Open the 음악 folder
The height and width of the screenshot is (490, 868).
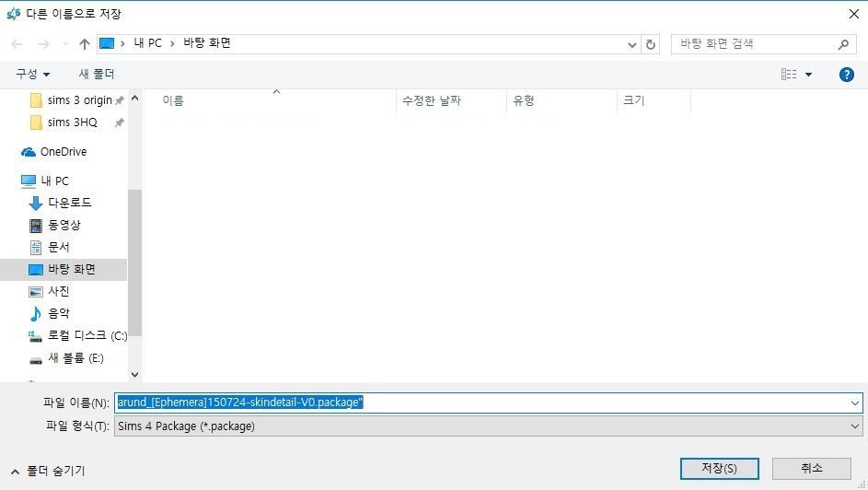click(x=49, y=314)
